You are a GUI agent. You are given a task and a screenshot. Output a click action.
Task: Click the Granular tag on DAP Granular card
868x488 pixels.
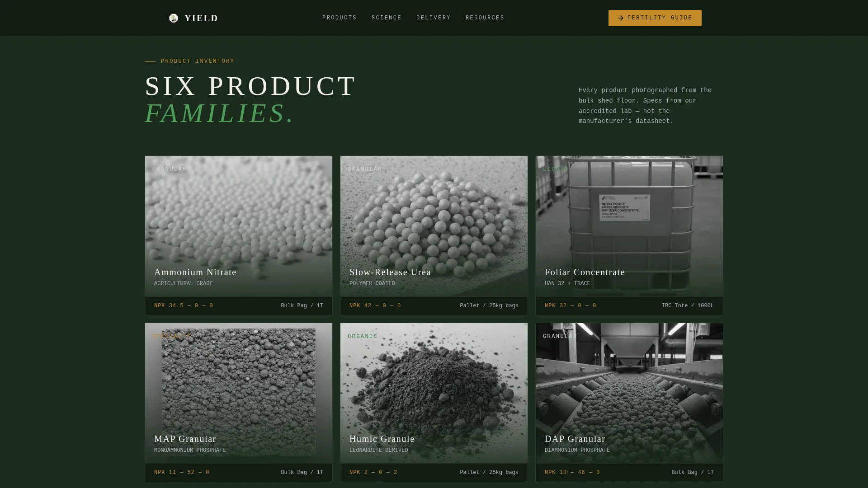click(x=560, y=336)
